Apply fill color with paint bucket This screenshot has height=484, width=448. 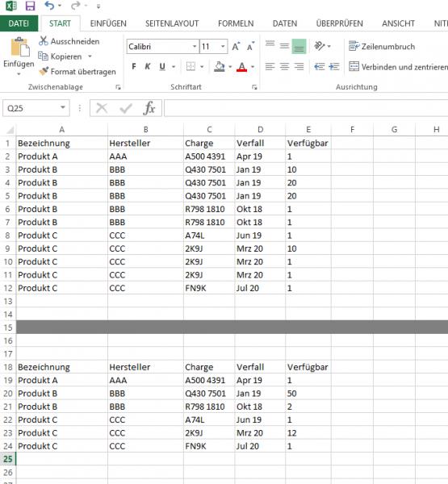(x=220, y=66)
